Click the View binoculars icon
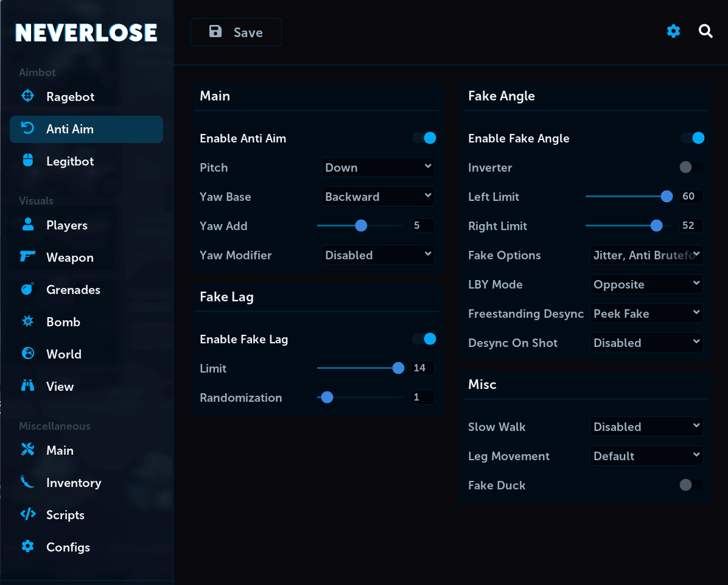Image resolution: width=728 pixels, height=585 pixels. coord(28,385)
